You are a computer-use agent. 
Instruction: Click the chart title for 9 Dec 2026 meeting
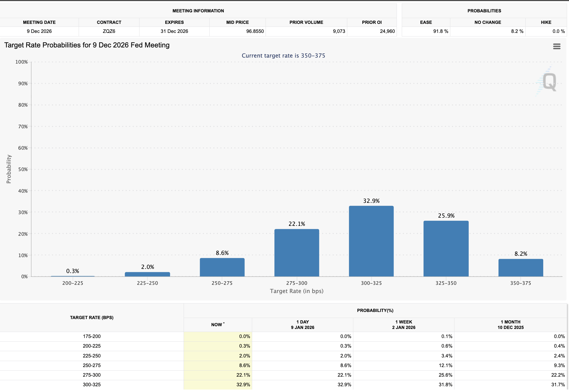(87, 45)
